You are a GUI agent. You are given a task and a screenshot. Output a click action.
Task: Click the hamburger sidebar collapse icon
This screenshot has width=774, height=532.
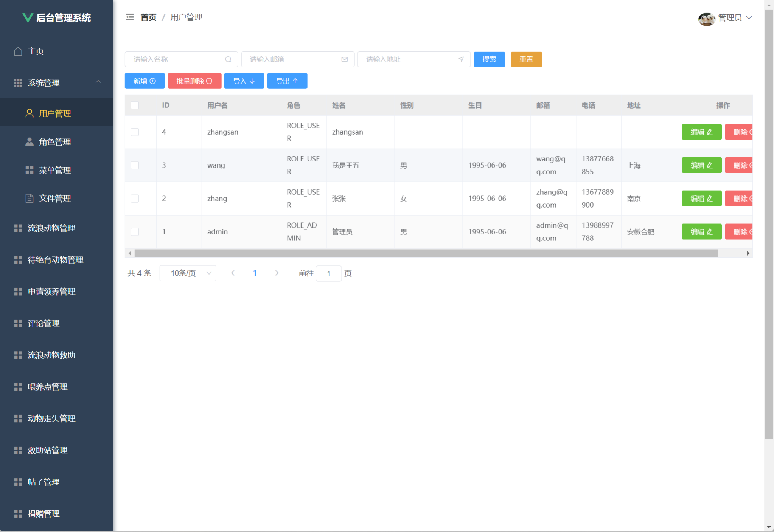click(x=130, y=17)
